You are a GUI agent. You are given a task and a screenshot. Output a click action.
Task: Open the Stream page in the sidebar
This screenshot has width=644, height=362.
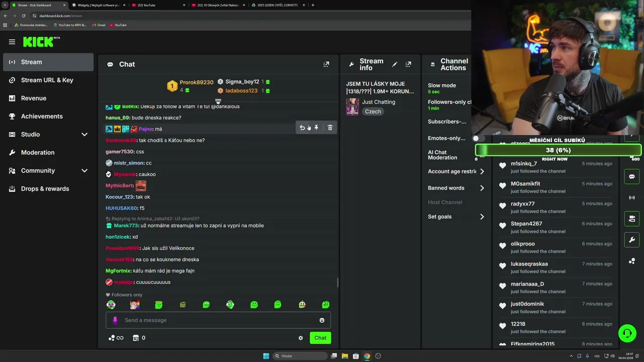[48, 62]
